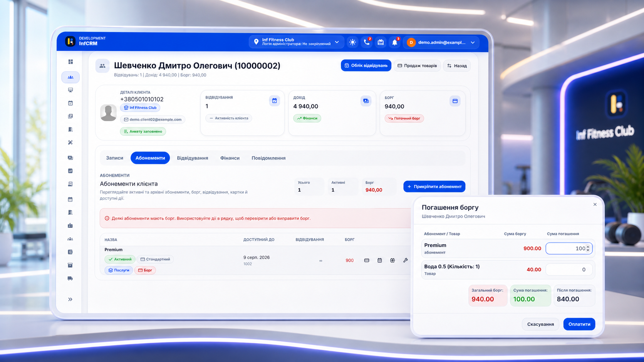Viewport: 644px width, 362px height.
Task: Open the highlighted clients icon in sidebar
Action: [x=70, y=77]
